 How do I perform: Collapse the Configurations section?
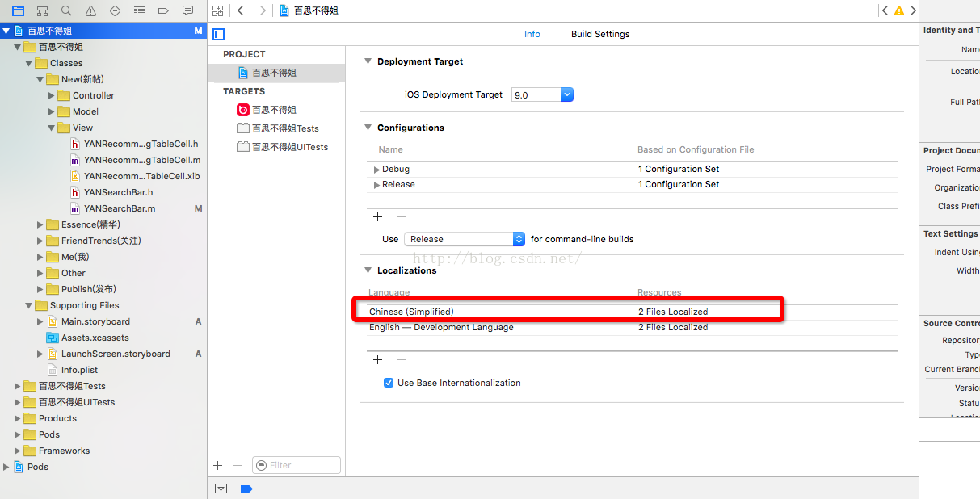click(x=368, y=128)
